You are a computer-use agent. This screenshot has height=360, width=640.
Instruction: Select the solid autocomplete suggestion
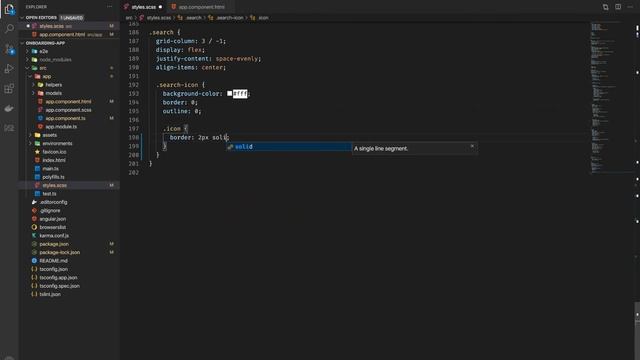coord(289,147)
